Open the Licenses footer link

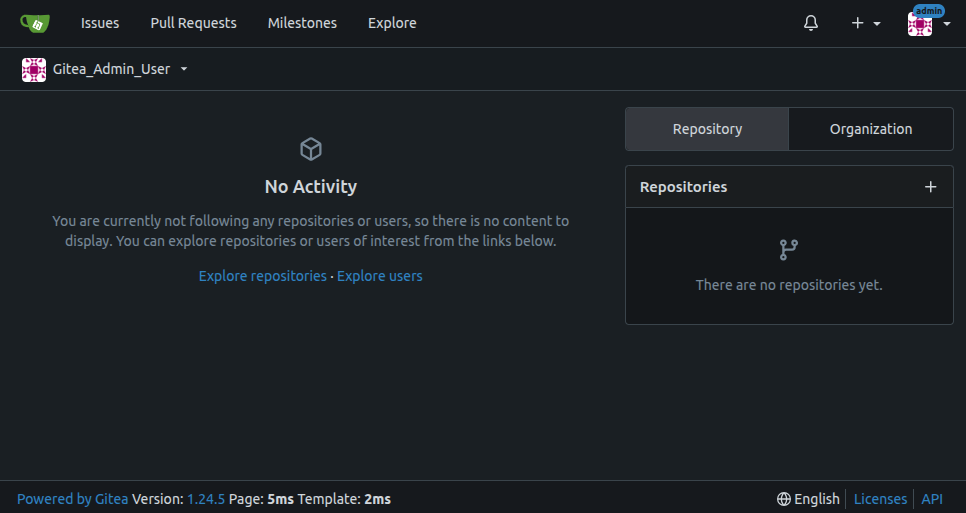tap(880, 499)
